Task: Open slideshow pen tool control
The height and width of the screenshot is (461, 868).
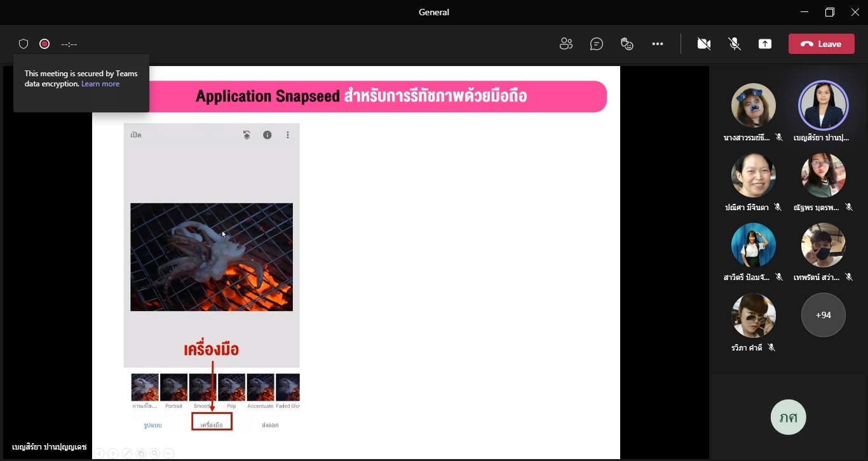Action: pos(127,453)
